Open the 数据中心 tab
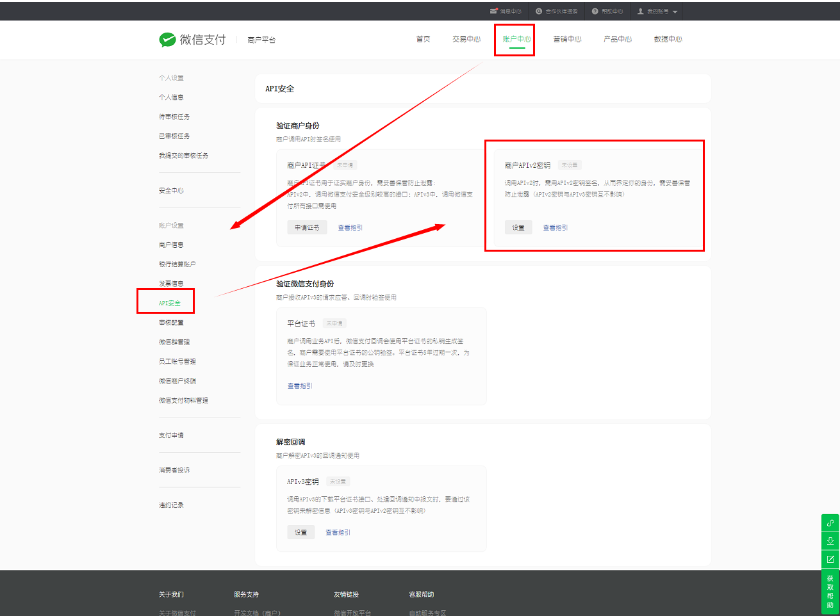This screenshot has width=840, height=616. pos(668,39)
